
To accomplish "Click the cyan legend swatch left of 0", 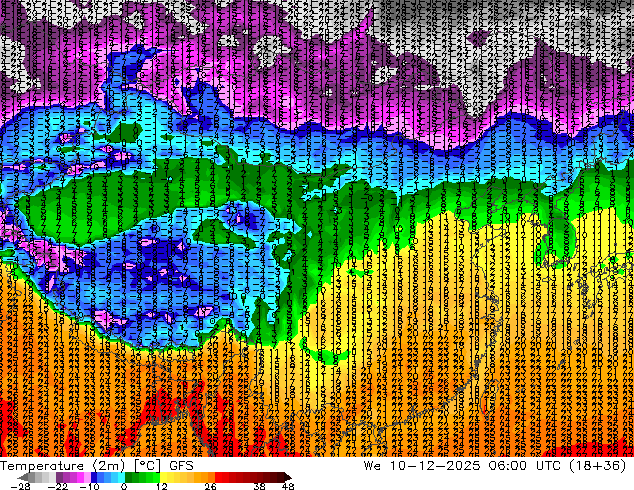I will click(x=121, y=477).
